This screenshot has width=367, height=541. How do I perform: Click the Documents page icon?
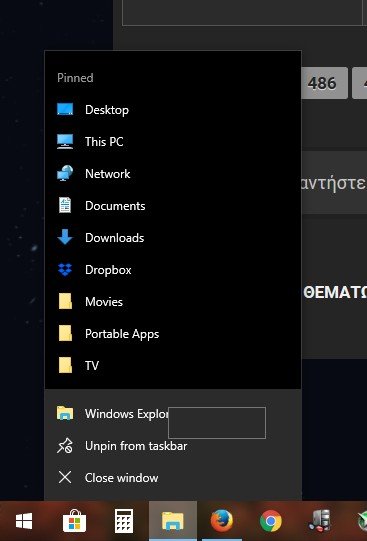[65, 205]
